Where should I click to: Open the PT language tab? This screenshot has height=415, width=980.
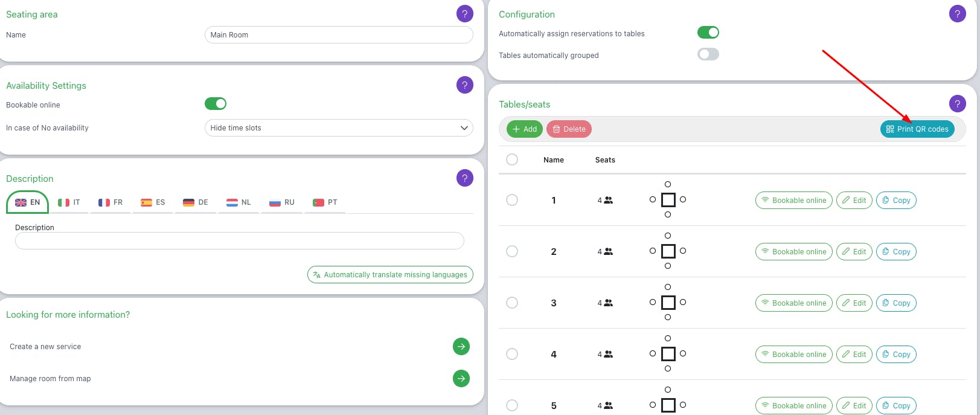(325, 202)
